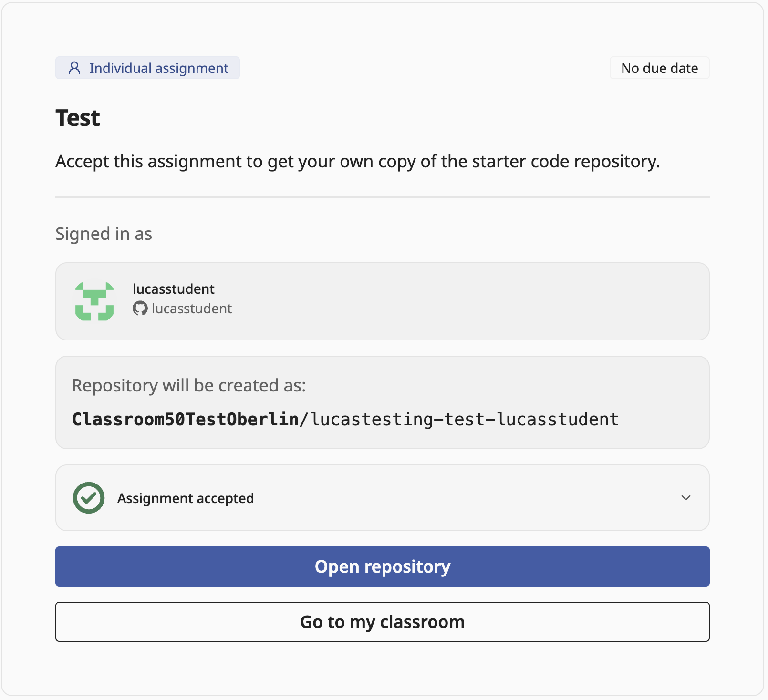The width and height of the screenshot is (768, 700).
Task: Click the Repository will be created as text
Action: coord(189,385)
